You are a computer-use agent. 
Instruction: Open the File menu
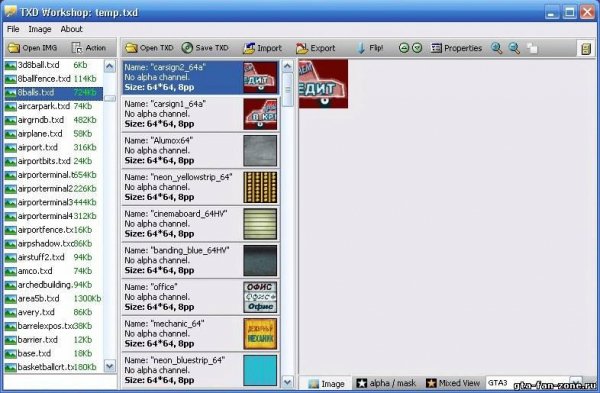pos(13,29)
